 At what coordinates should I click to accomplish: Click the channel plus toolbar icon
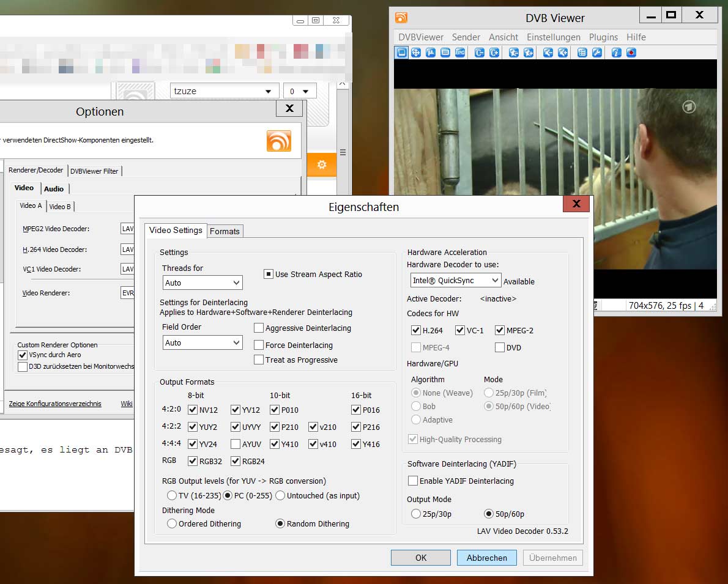click(x=494, y=53)
